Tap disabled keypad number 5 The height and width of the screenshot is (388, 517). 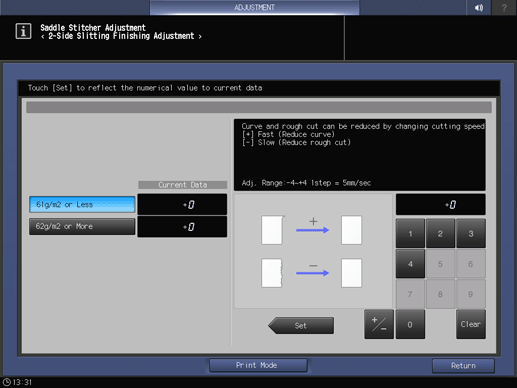440,264
